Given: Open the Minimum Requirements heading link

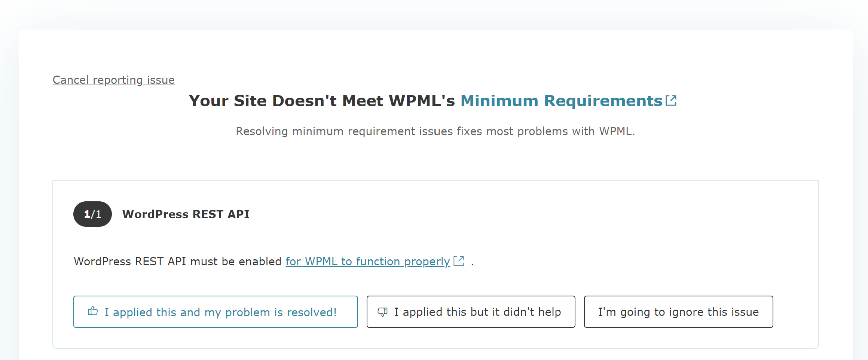Looking at the screenshot, I should 568,101.
